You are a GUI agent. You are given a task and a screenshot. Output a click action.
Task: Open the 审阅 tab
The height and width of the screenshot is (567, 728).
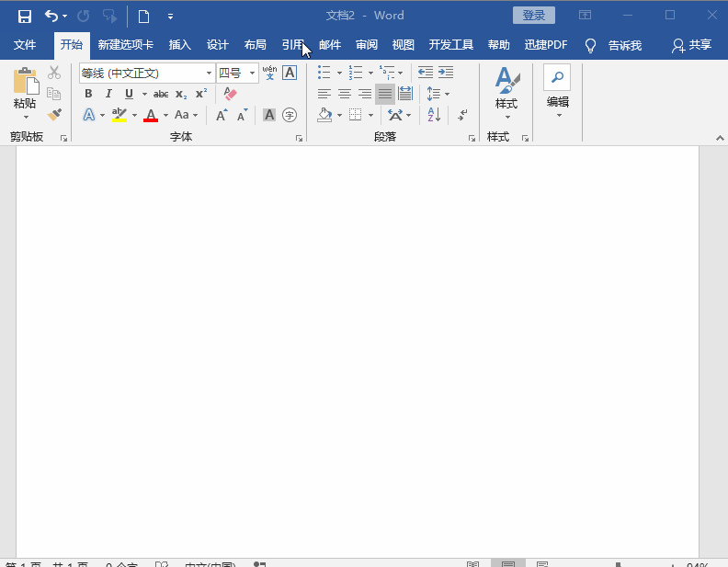[367, 45]
